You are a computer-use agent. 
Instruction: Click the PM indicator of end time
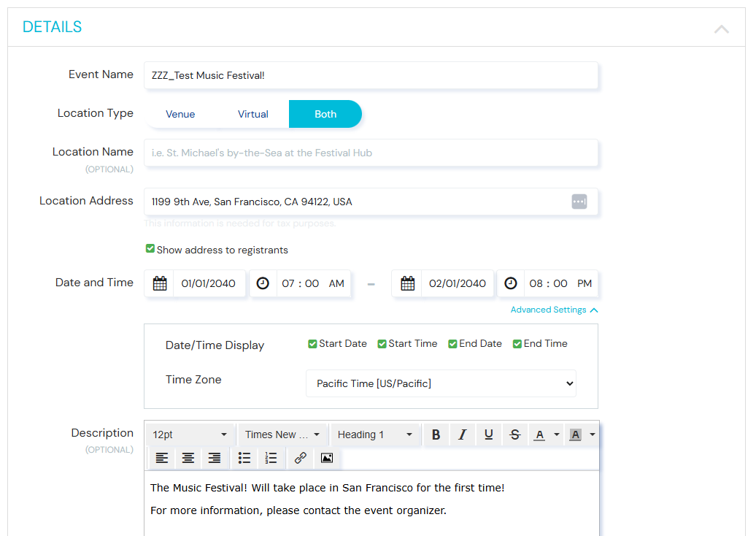[x=585, y=283]
